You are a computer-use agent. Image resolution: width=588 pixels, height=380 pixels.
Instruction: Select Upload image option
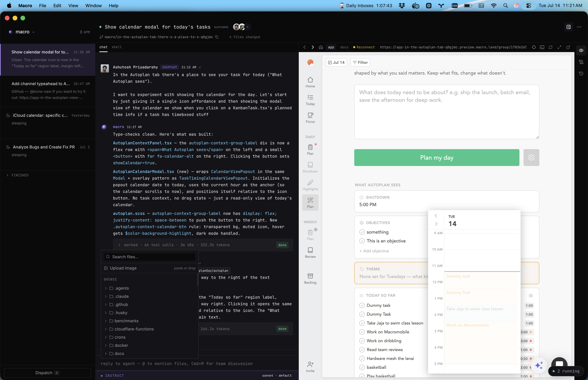coord(150,268)
